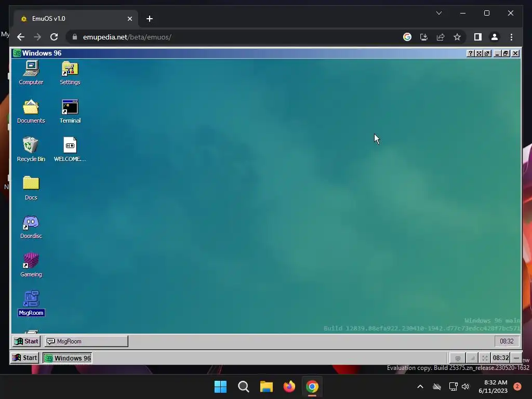Restore the Windows 96 window size
Image resolution: width=532 pixels, height=399 pixels.
tap(506, 54)
